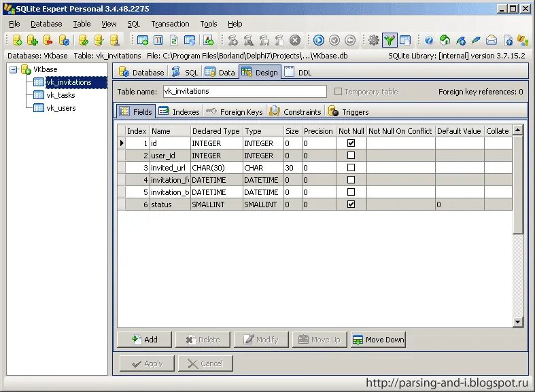Click the Remove Database icon with red minus
This screenshot has width=535, height=392.
(x=48, y=40)
